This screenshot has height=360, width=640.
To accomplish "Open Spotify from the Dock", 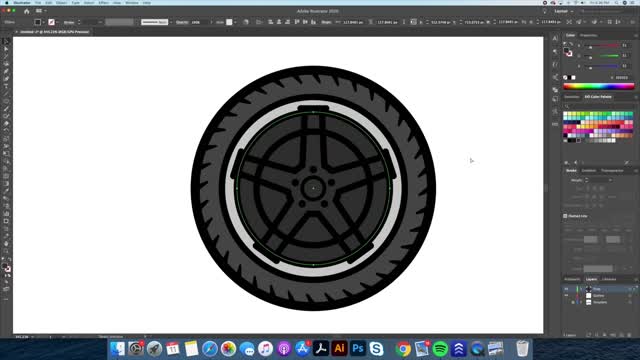I will tap(440, 349).
